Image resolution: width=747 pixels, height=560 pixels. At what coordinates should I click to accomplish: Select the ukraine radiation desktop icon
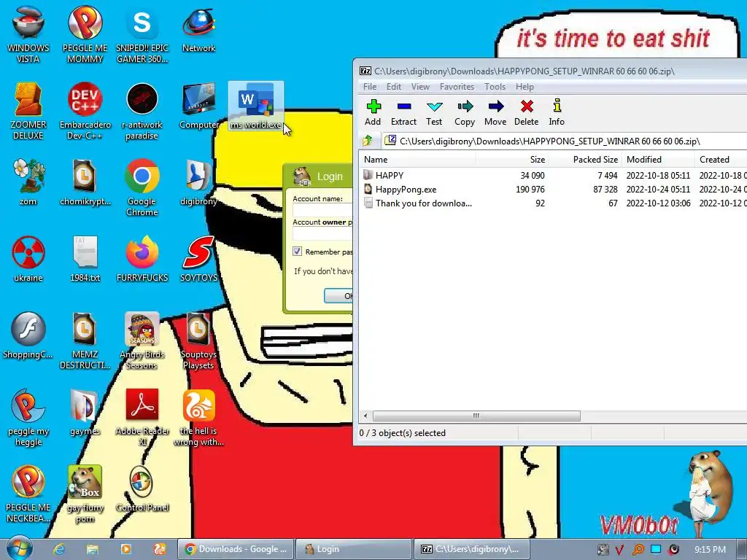pyautogui.click(x=28, y=259)
